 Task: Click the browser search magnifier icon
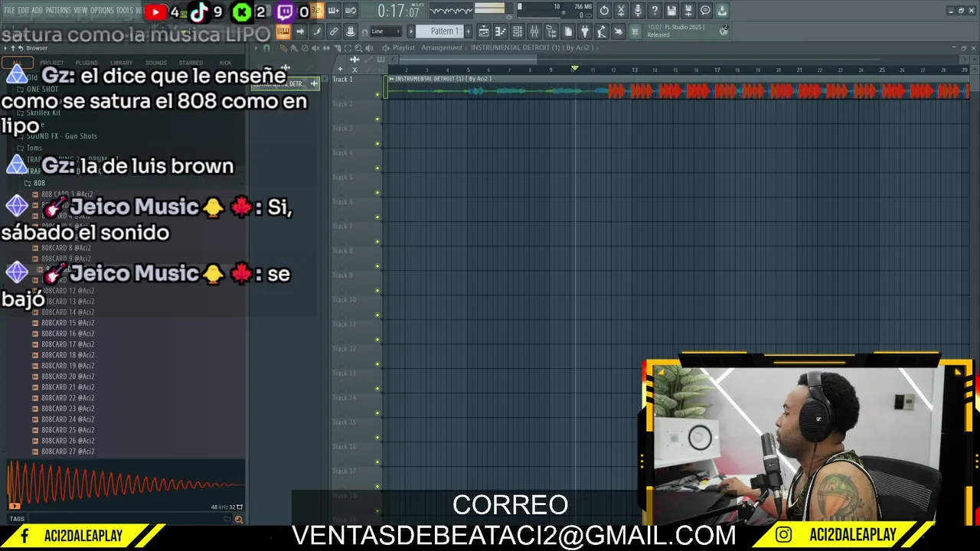(x=238, y=519)
